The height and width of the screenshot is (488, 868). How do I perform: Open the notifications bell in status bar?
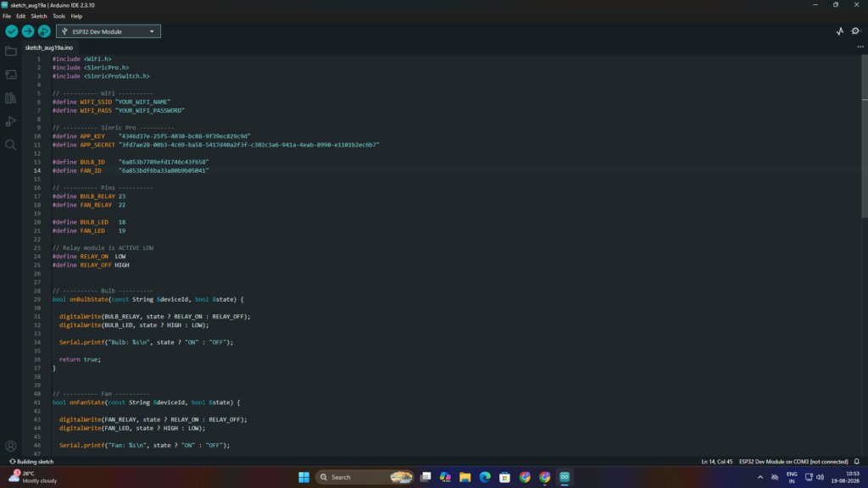pyautogui.click(x=856, y=462)
